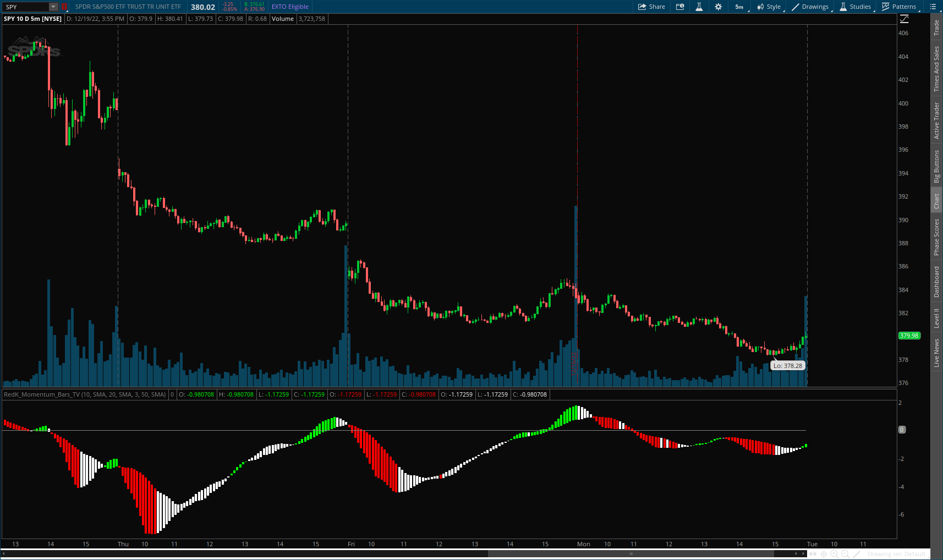Click the OnDemand chart-clock icon next to Share
The width and height of the screenshot is (943, 560).
680,7
